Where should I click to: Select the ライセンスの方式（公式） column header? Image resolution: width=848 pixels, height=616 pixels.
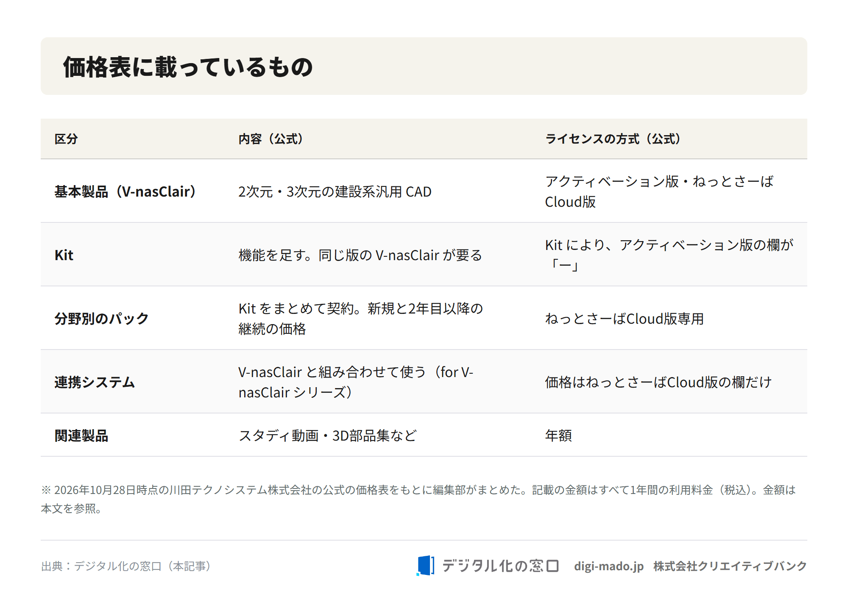(614, 139)
